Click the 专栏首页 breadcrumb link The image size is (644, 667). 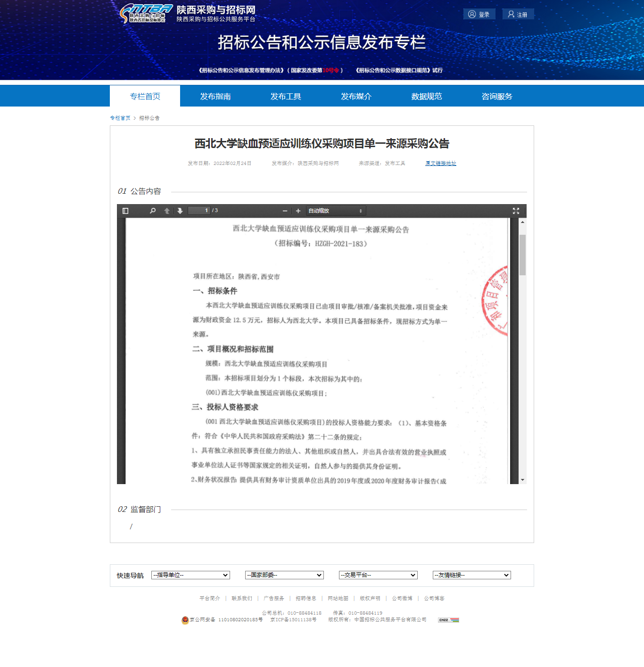pos(120,118)
